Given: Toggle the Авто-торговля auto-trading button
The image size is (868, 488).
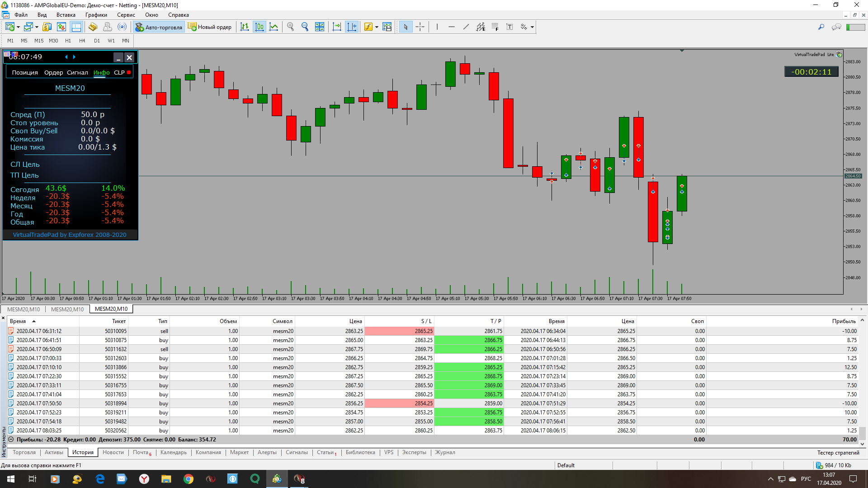Looking at the screenshot, I should coord(159,27).
